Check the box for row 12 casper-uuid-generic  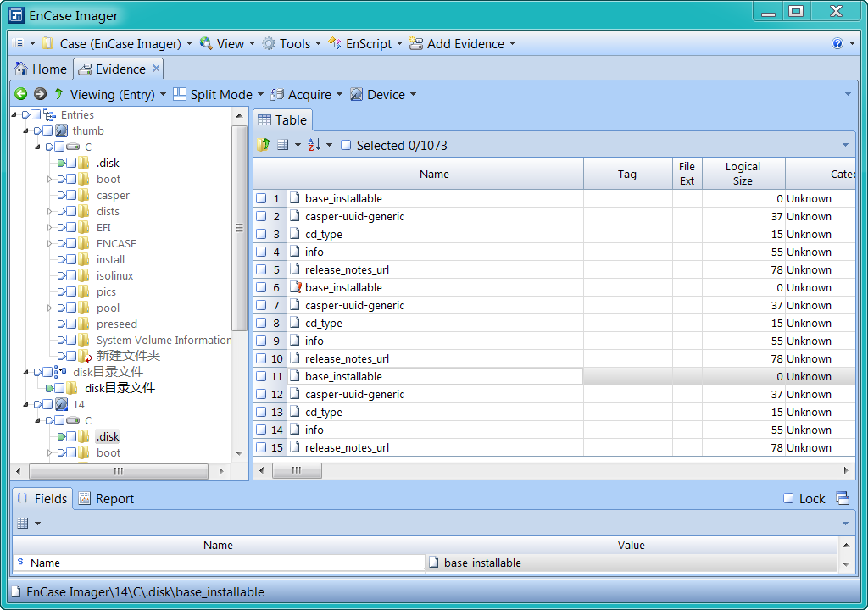[x=261, y=394]
